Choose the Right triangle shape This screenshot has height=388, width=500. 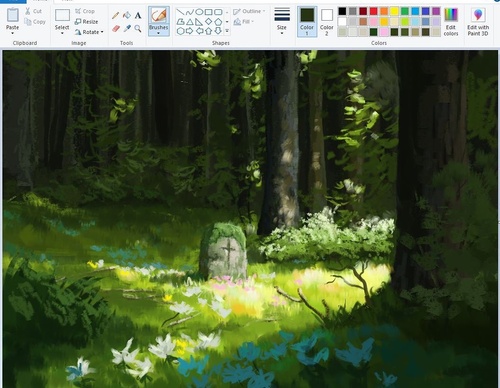(x=199, y=22)
